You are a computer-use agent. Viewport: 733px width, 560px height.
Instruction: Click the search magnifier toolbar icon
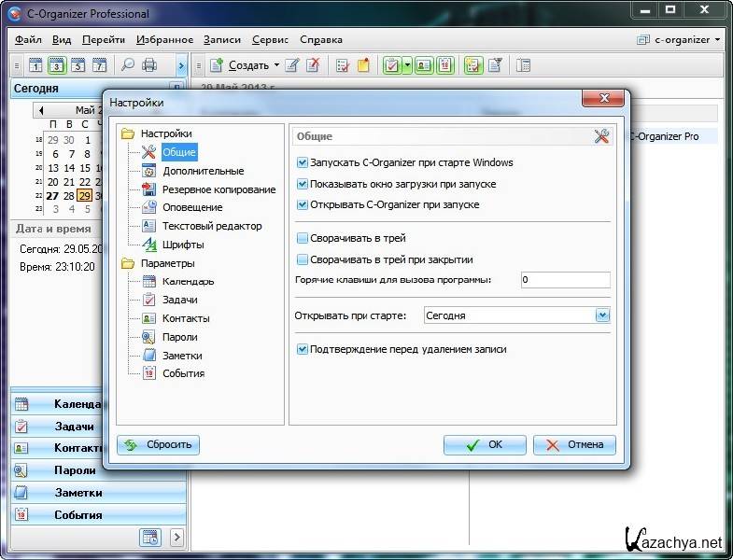[127, 65]
